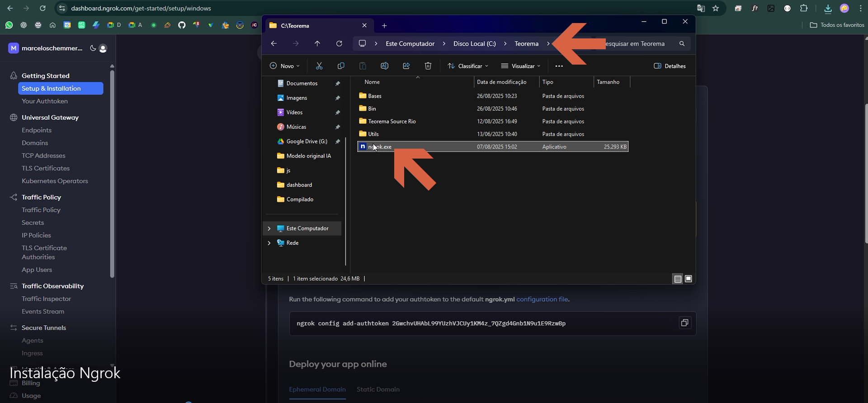The height and width of the screenshot is (403, 868).
Task: Click the GitHub bookmark icon
Action: (182, 25)
